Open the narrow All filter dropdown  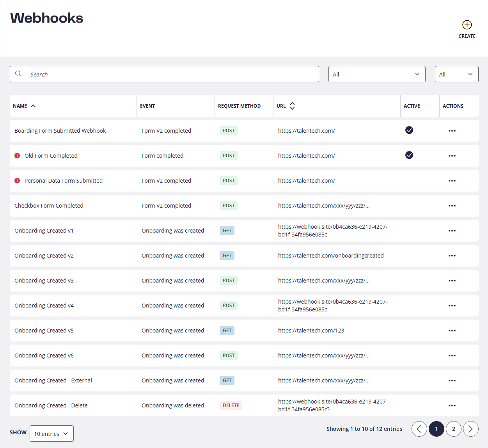457,74
